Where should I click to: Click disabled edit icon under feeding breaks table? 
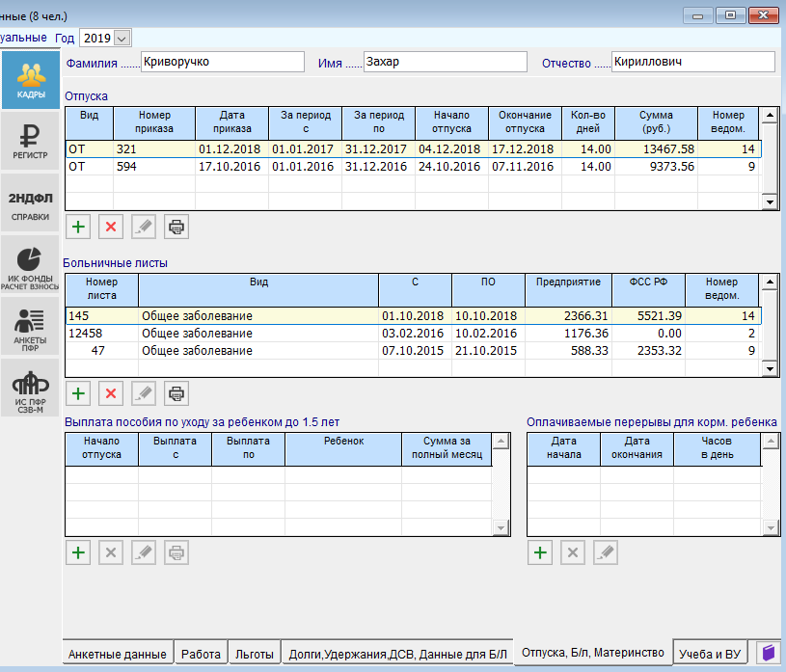(x=606, y=552)
